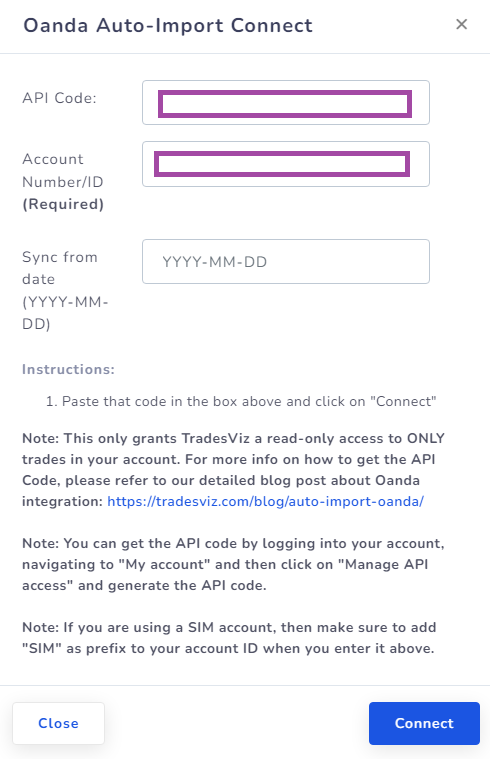The width and height of the screenshot is (490, 759).
Task: Click the Close button at bottom
Action: click(x=58, y=723)
